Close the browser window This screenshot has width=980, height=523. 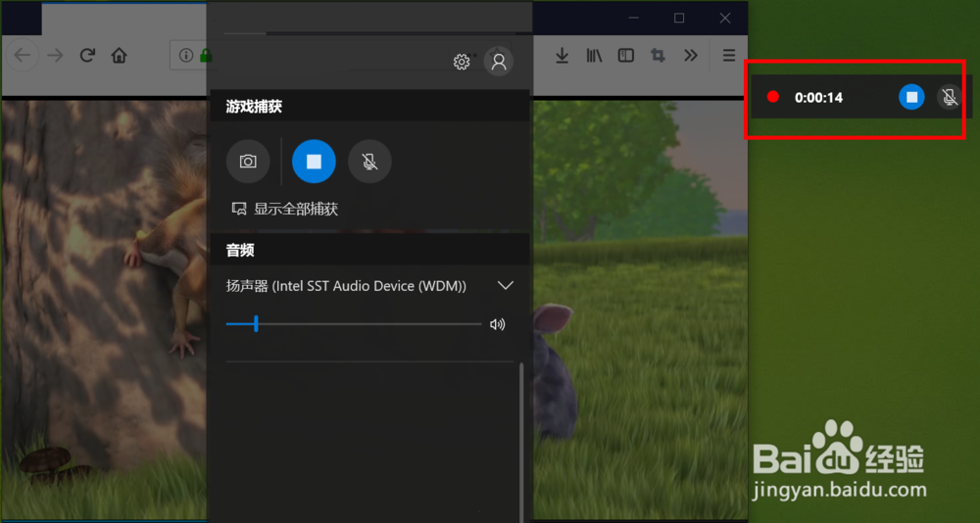coord(725,19)
